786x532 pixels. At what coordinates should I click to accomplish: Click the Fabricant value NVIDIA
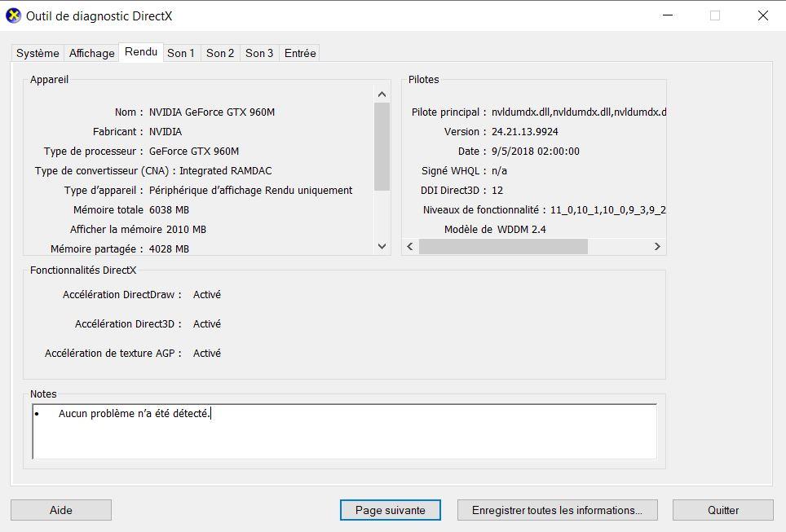coord(166,132)
